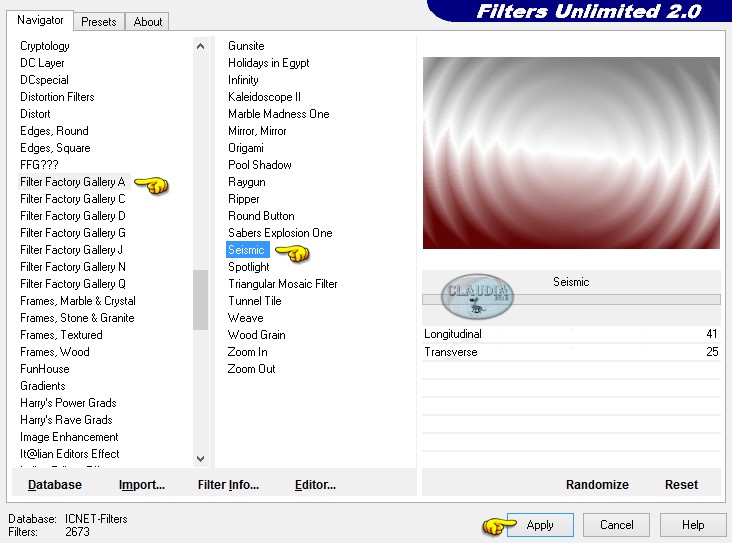Choose the Origami filter

(246, 148)
